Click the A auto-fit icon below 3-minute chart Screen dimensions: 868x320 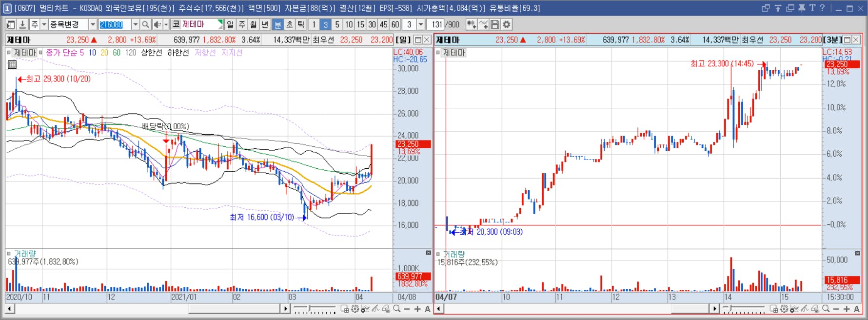(x=857, y=309)
